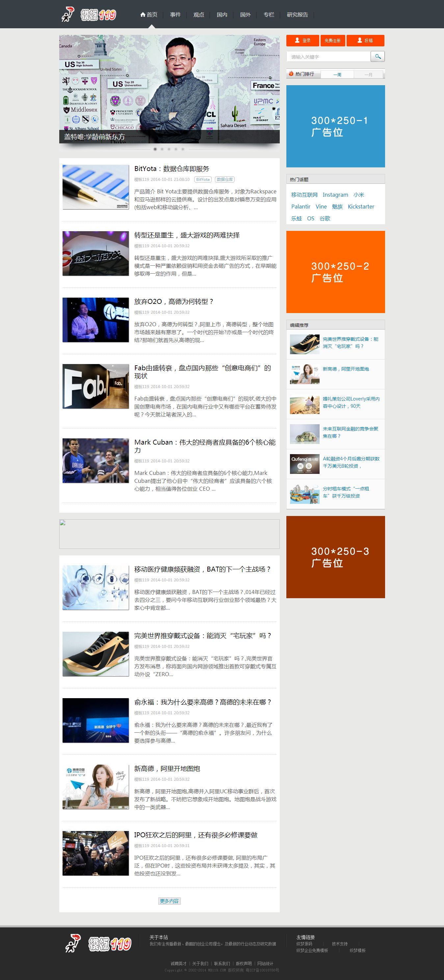Open friendly link 织梦源码
Viewport: 444px width, 980px height.
304,944
